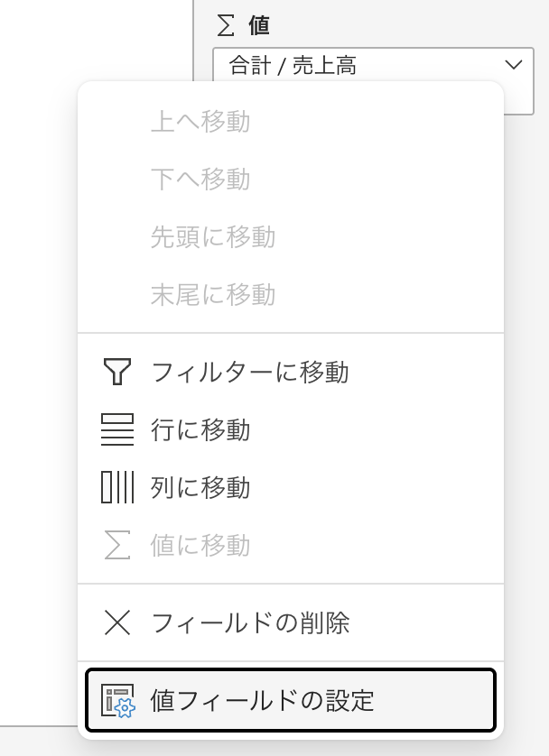Click the vertical columns icon
Screen dimensions: 549x756
click(117, 487)
